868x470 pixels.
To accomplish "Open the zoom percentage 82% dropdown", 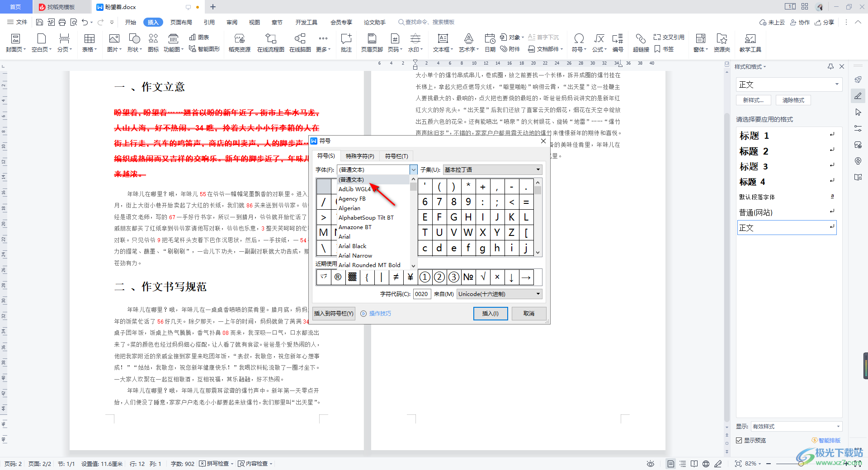I will (753, 464).
